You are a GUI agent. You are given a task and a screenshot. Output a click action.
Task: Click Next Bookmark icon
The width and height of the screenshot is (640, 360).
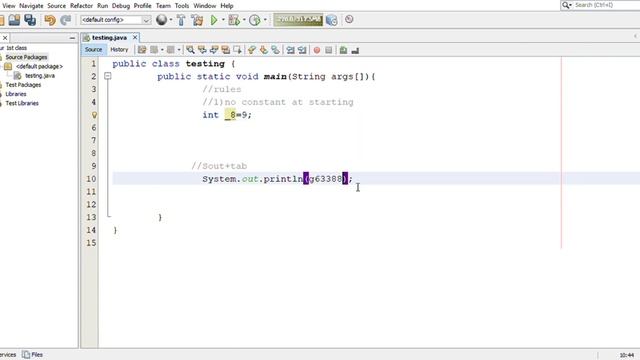[264, 50]
